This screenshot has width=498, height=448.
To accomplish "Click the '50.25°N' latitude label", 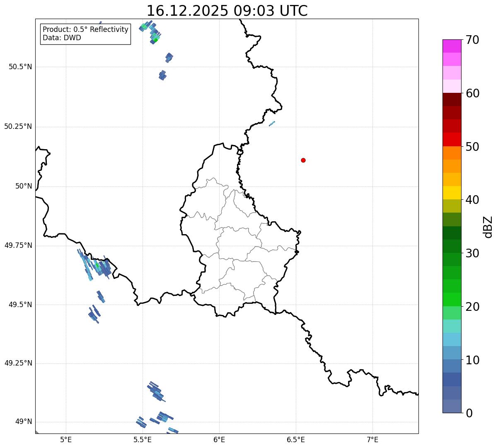I will 18,126.
